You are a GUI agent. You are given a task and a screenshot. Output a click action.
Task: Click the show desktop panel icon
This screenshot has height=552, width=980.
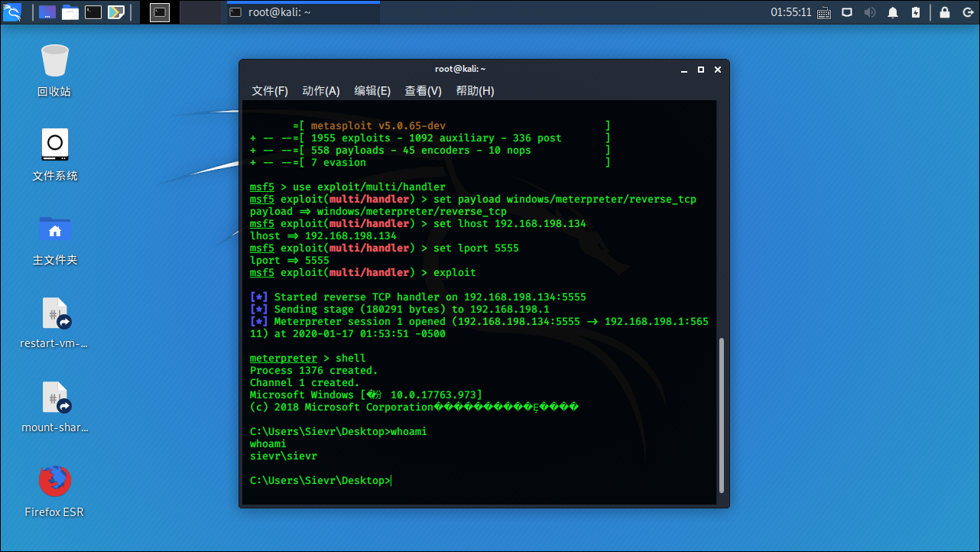(47, 12)
